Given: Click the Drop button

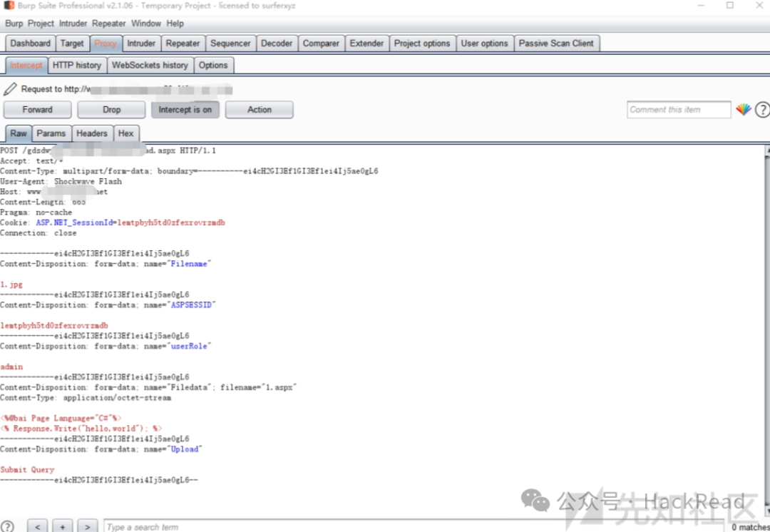Looking at the screenshot, I should click(111, 110).
